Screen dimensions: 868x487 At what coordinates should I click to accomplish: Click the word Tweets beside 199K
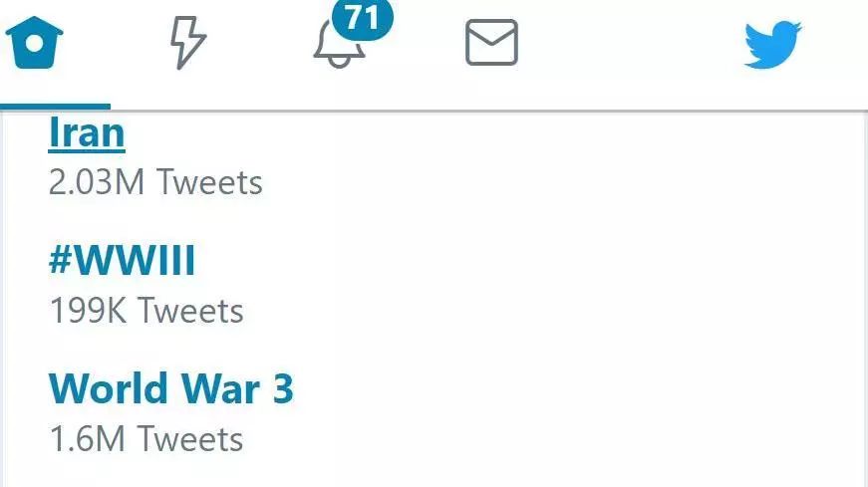click(190, 311)
